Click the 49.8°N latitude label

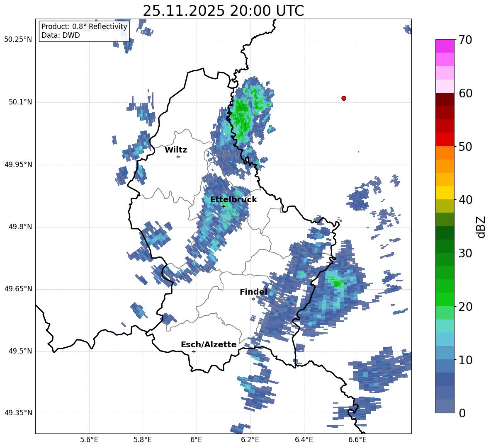point(20,227)
